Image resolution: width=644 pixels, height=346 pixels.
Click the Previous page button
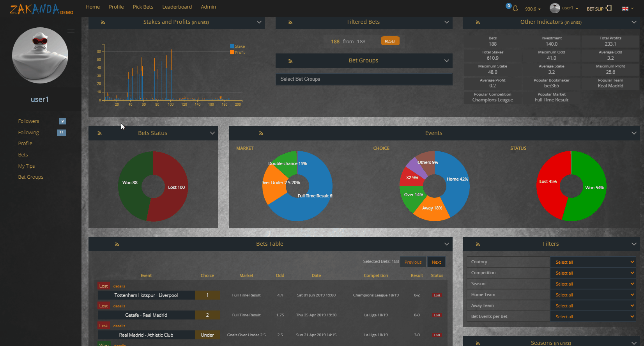click(x=413, y=262)
